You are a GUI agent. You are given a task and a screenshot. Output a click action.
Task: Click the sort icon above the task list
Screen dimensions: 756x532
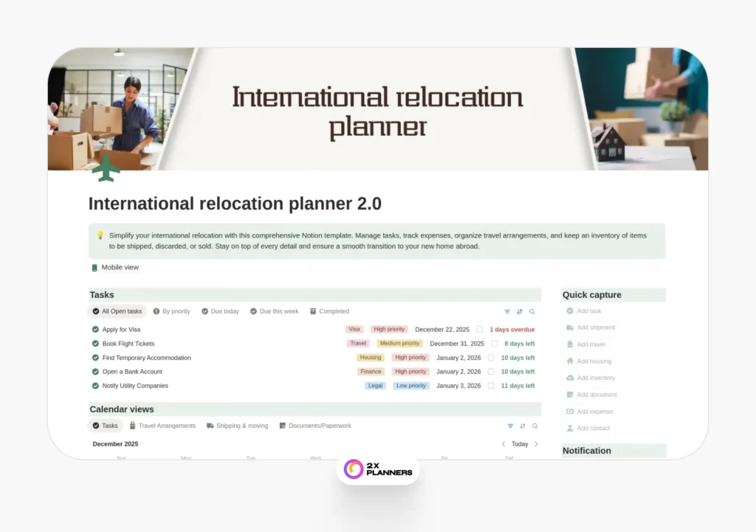521,311
